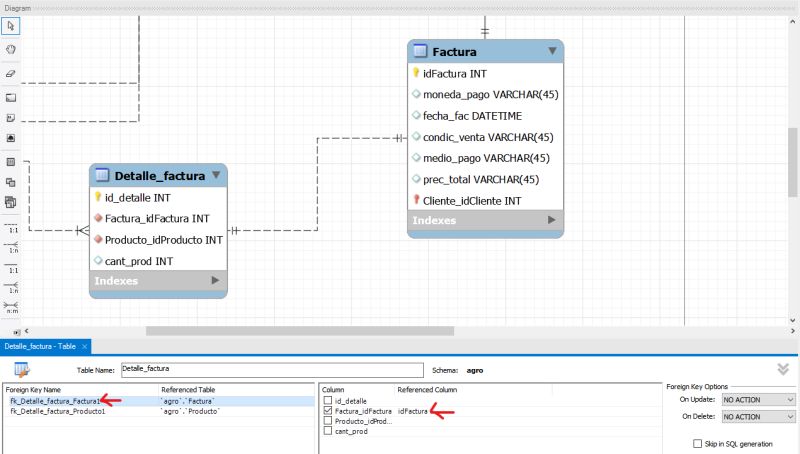Click the scroll down arrow of the diagram
Screen dimensions: 800x454
792,320
